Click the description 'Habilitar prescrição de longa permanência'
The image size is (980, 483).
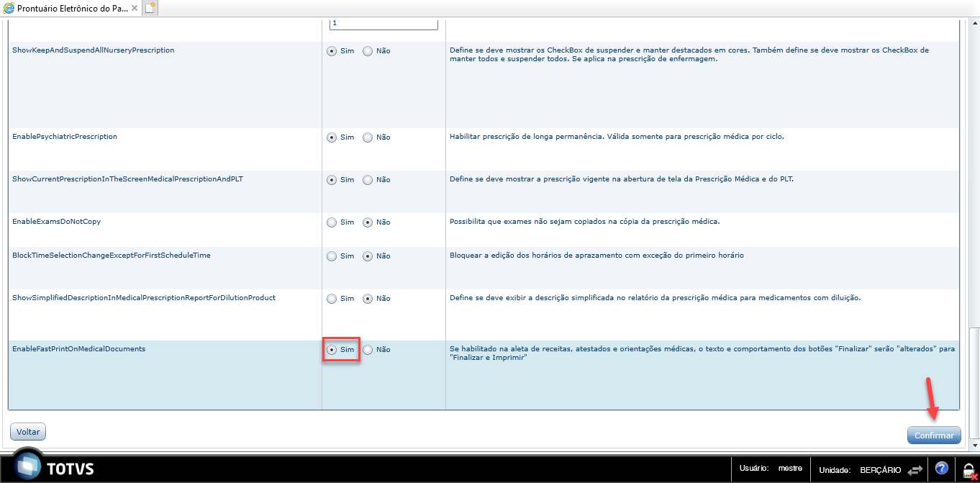coord(617,136)
